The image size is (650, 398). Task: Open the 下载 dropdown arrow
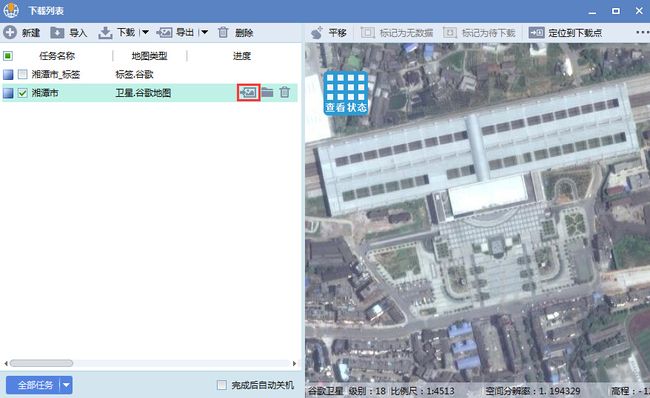click(x=145, y=32)
